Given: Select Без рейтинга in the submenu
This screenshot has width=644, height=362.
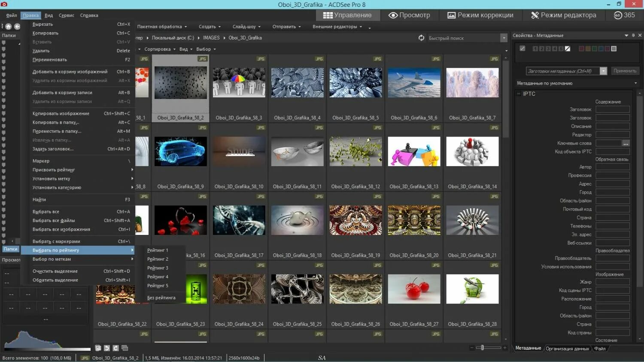Looking at the screenshot, I should click(164, 298).
